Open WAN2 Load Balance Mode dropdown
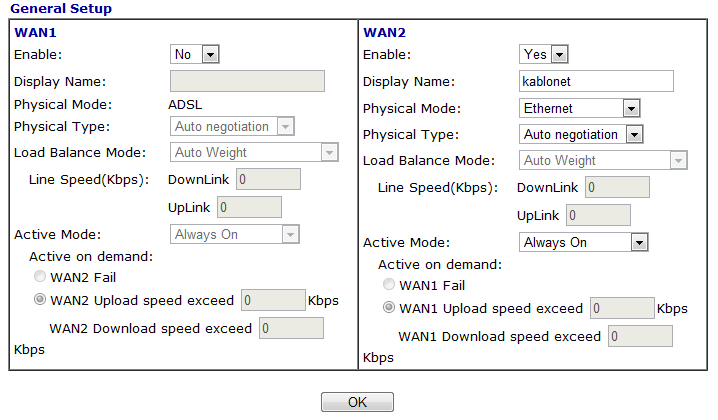 (x=603, y=160)
